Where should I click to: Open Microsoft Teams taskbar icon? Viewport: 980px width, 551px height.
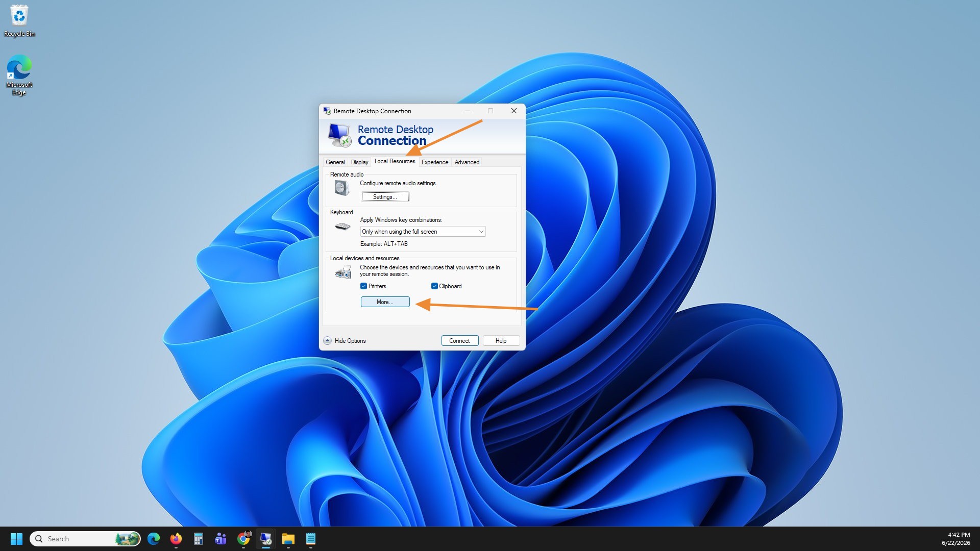click(221, 539)
